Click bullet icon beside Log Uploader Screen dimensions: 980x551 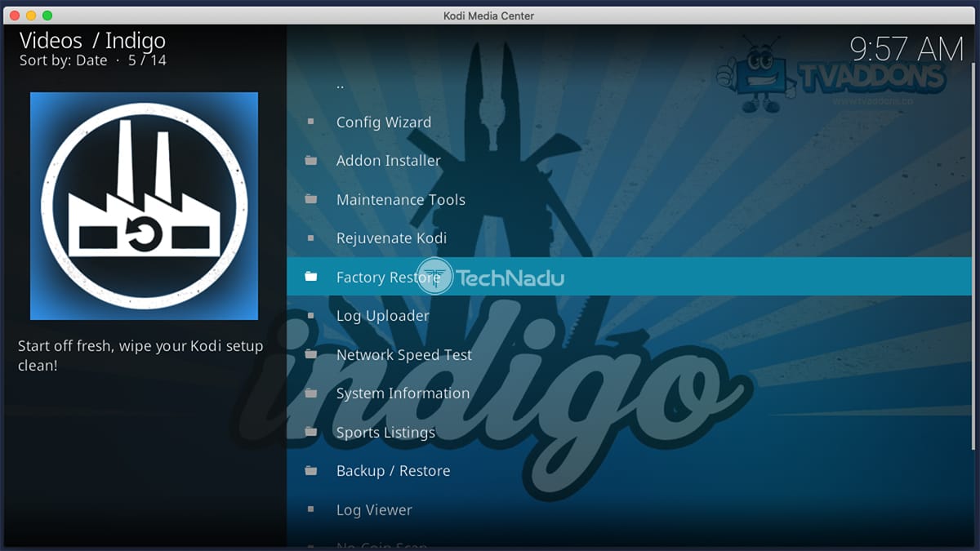click(310, 316)
